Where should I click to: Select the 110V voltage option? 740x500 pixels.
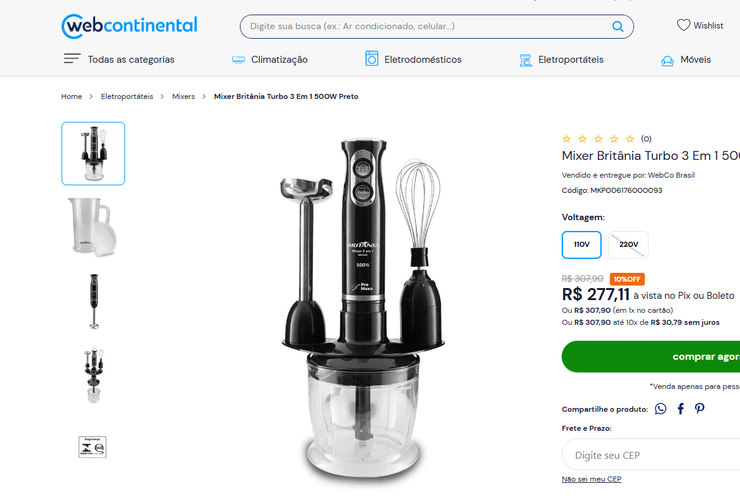click(581, 245)
